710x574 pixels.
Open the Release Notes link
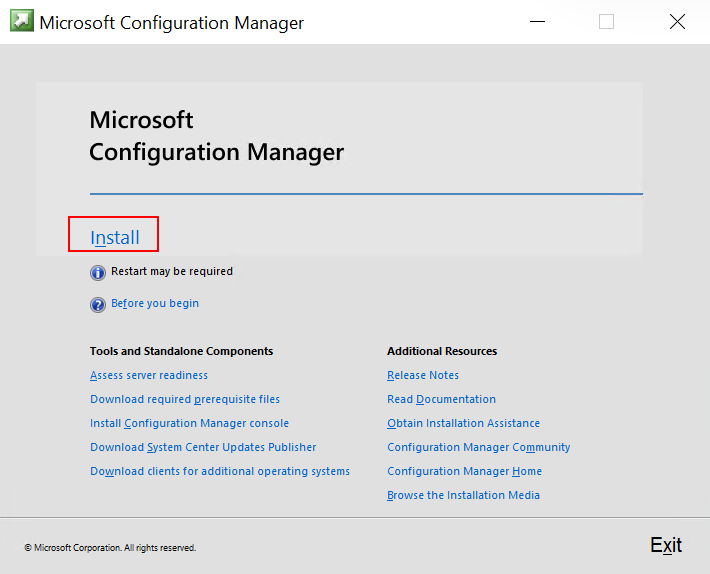point(423,375)
